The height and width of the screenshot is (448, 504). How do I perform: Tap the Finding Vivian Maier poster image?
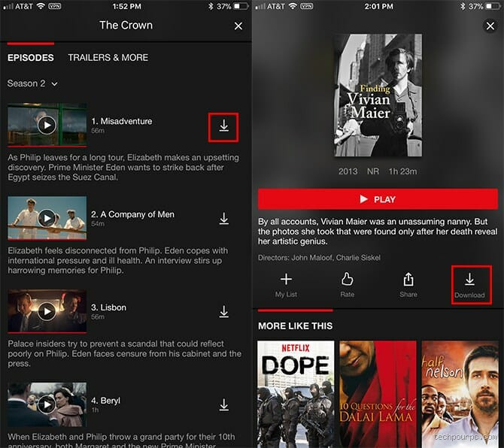(378, 95)
